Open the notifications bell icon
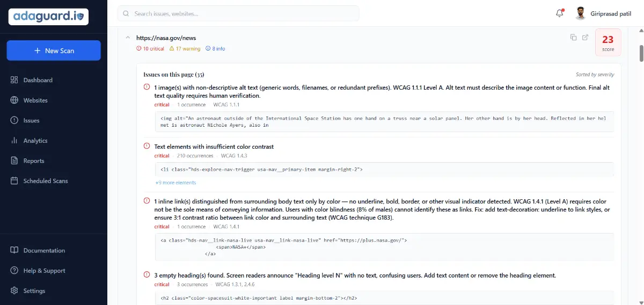This screenshot has width=644, height=305. click(560, 13)
